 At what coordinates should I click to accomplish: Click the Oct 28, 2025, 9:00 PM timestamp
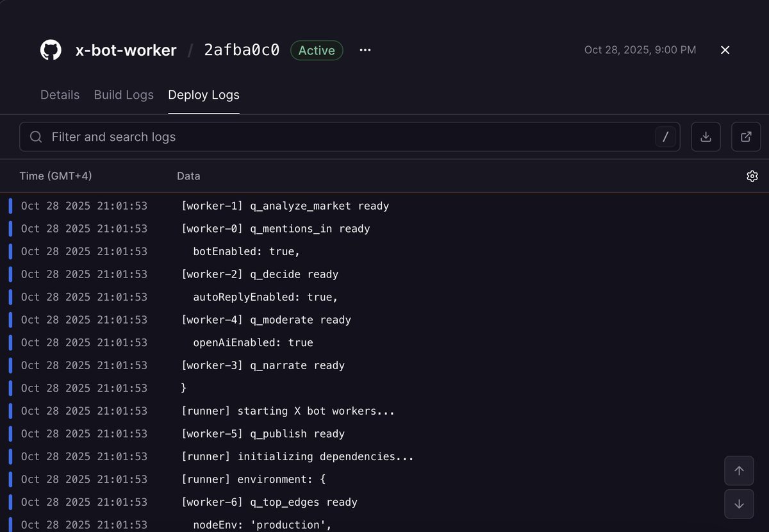tap(640, 50)
